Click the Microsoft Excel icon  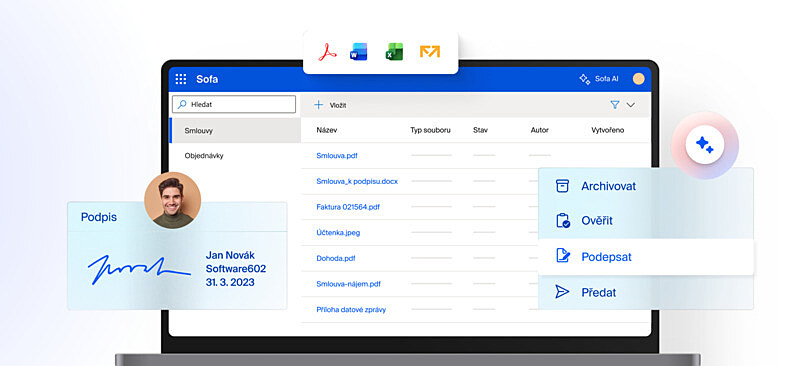394,52
